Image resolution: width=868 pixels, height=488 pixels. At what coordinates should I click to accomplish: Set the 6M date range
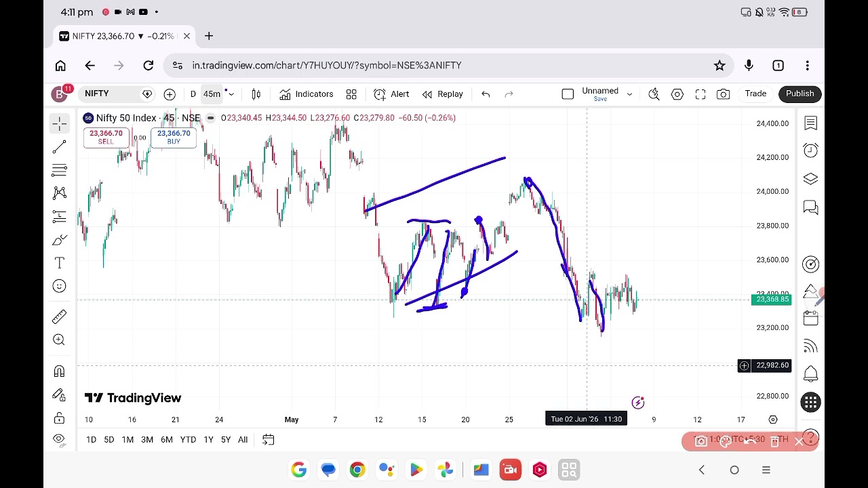click(167, 440)
